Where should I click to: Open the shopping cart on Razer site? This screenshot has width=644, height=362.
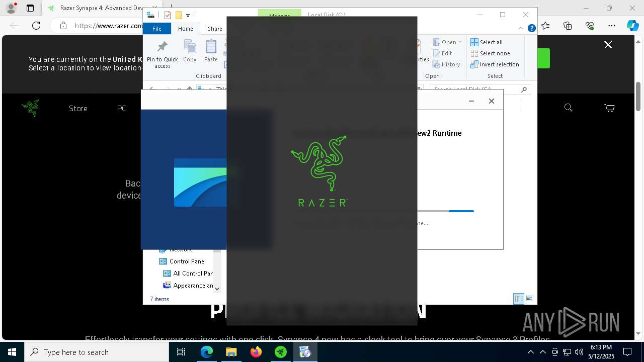609,108
